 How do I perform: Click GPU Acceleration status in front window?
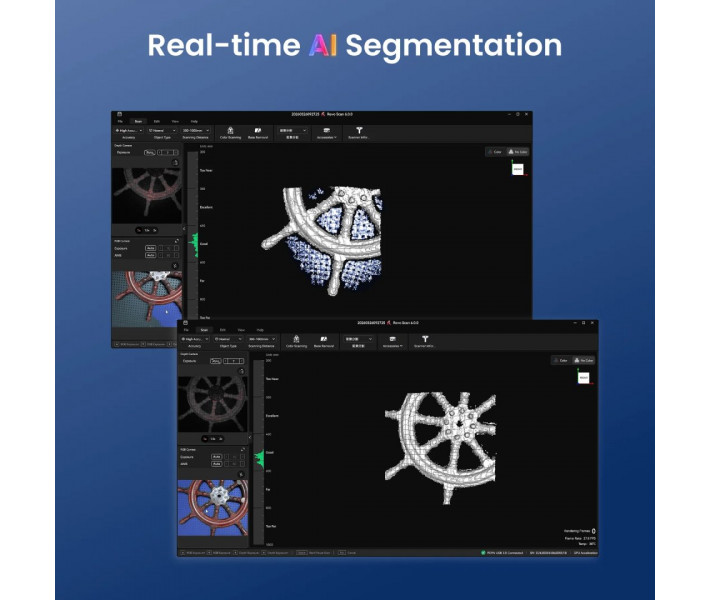(x=585, y=553)
